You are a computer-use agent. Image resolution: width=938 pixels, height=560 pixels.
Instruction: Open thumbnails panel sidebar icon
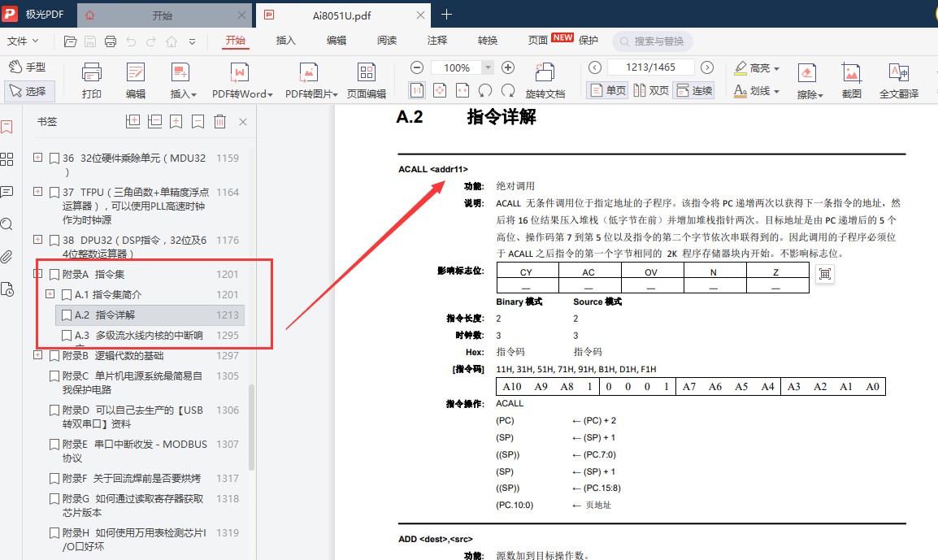7,159
